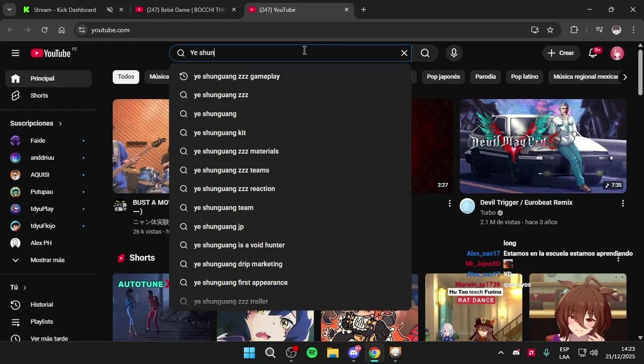Screen dimensions: 644x364
Task: Unmute the Kick Dashboard tab
Action: click(110, 10)
